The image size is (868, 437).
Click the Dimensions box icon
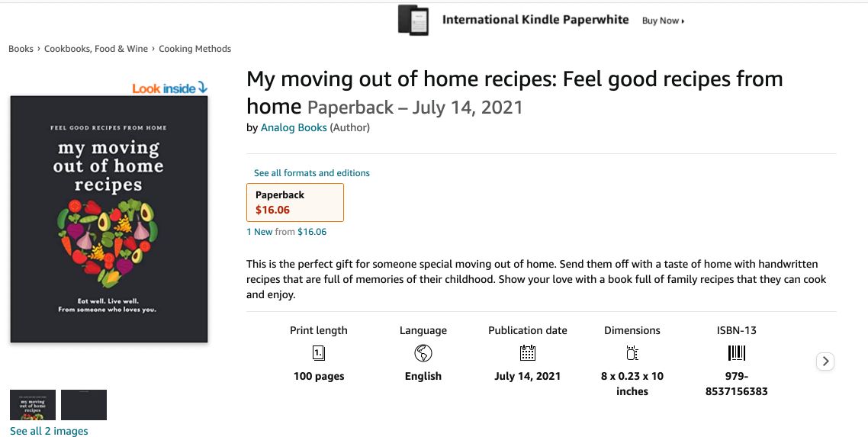(x=632, y=353)
